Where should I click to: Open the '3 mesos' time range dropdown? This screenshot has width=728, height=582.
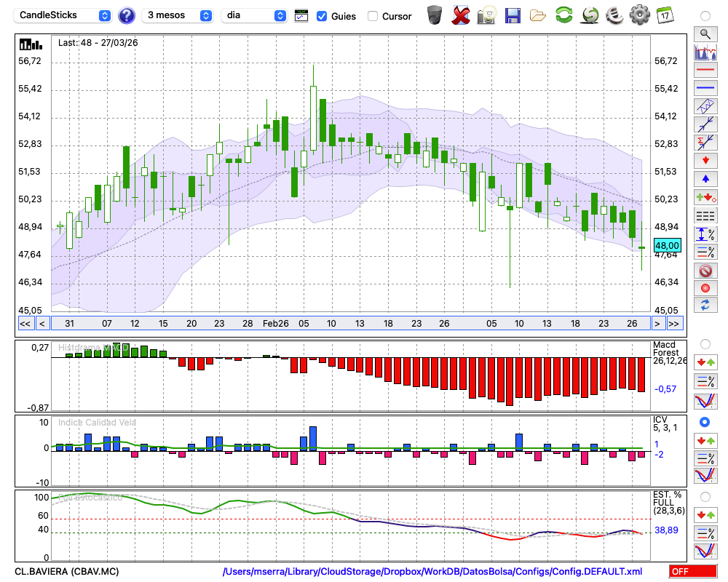pos(178,15)
